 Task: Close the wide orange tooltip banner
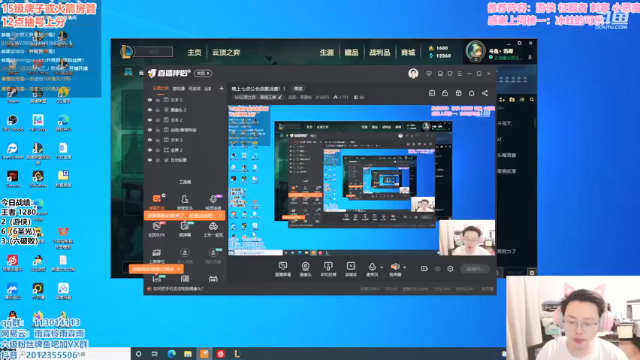(221, 215)
